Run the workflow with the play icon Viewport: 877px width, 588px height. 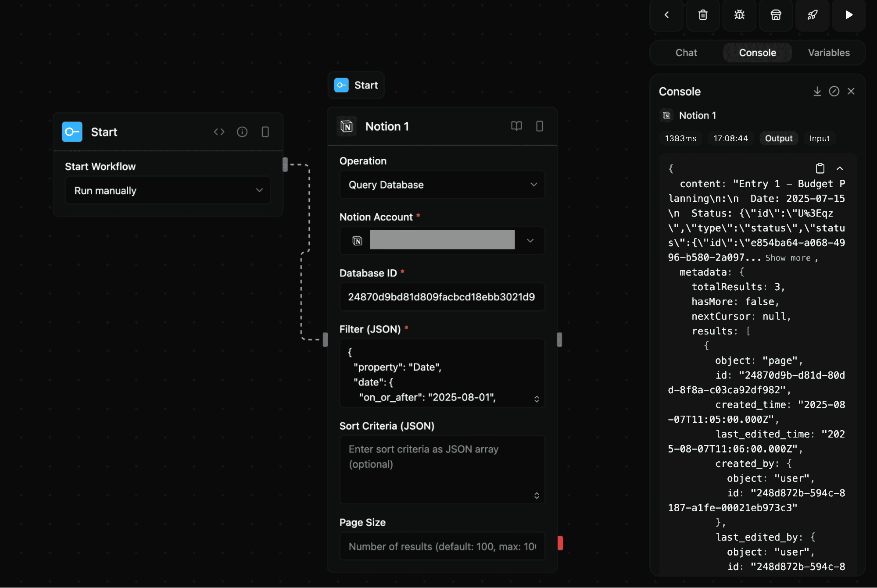tap(848, 15)
